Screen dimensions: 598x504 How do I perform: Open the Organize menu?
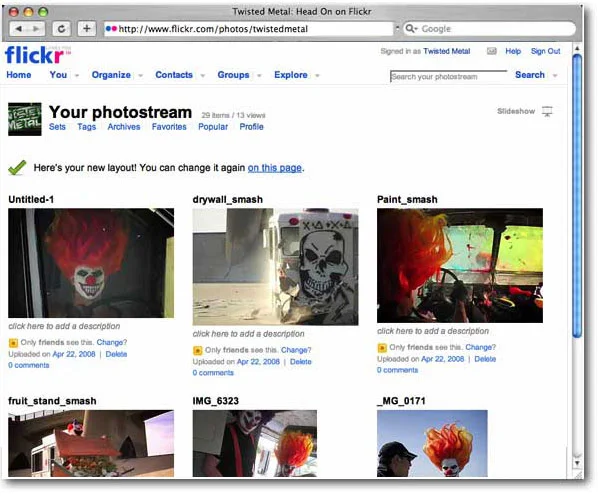pos(111,75)
